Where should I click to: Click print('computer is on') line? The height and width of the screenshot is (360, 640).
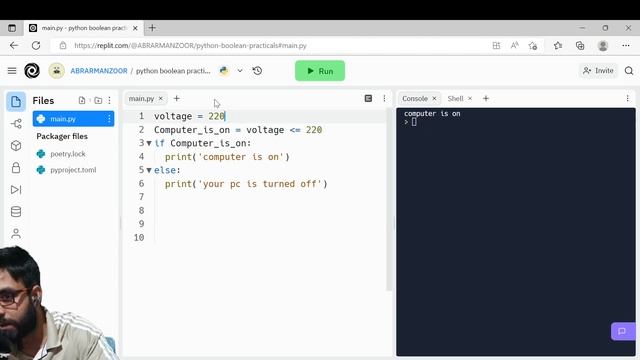227,157
